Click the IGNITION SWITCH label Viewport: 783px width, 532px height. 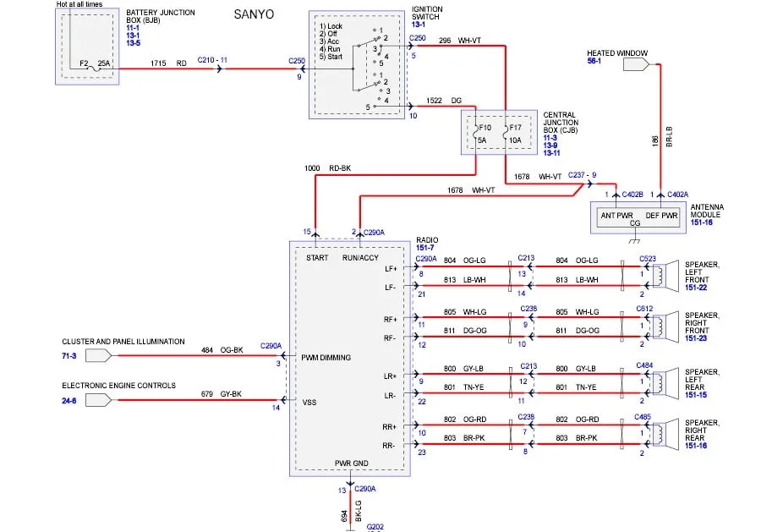point(427,13)
